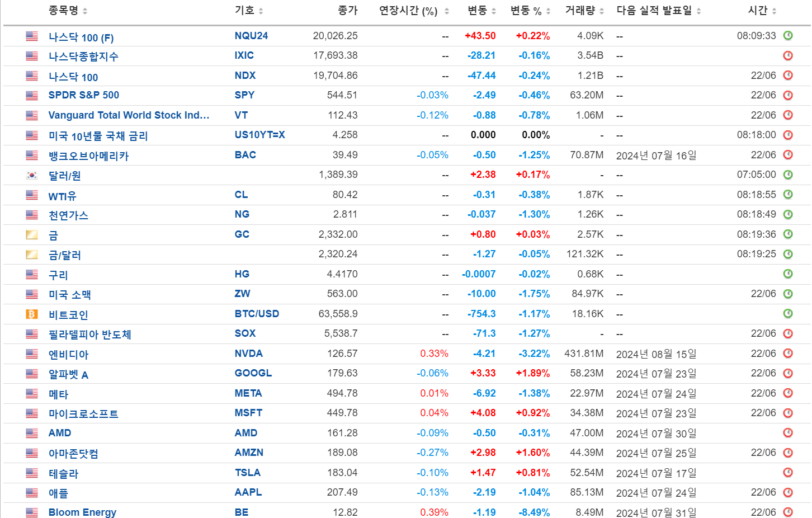
Task: Select Bloom Energy change -8.49%
Action: (x=534, y=512)
